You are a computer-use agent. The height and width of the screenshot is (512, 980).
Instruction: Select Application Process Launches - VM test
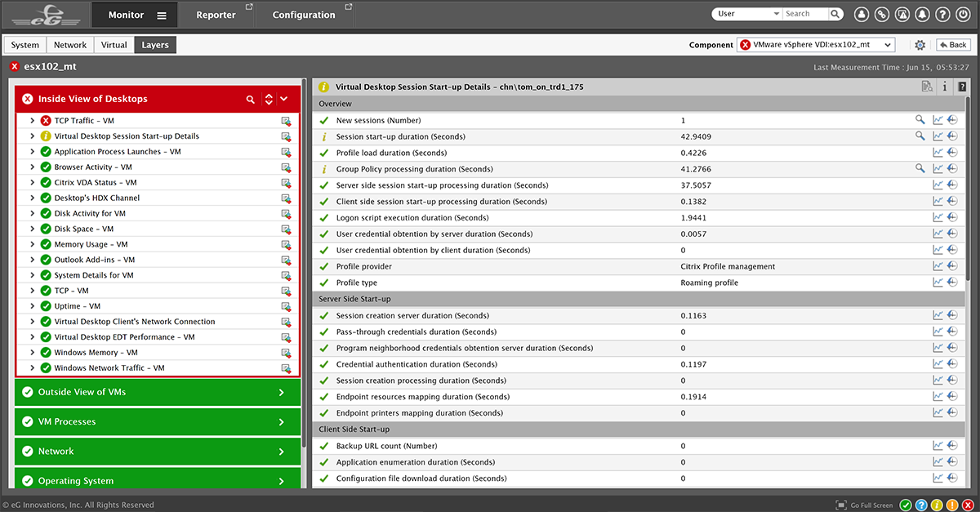(118, 152)
